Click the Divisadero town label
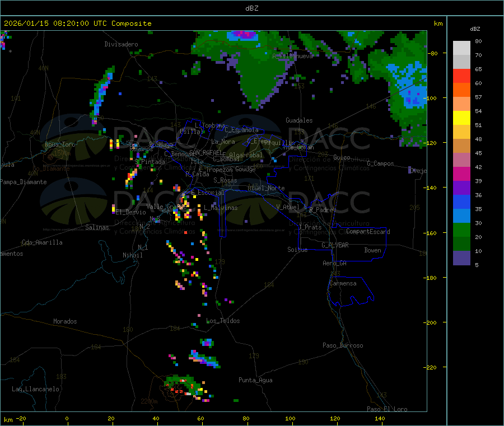Screen dimensions: 504x426 (121, 44)
